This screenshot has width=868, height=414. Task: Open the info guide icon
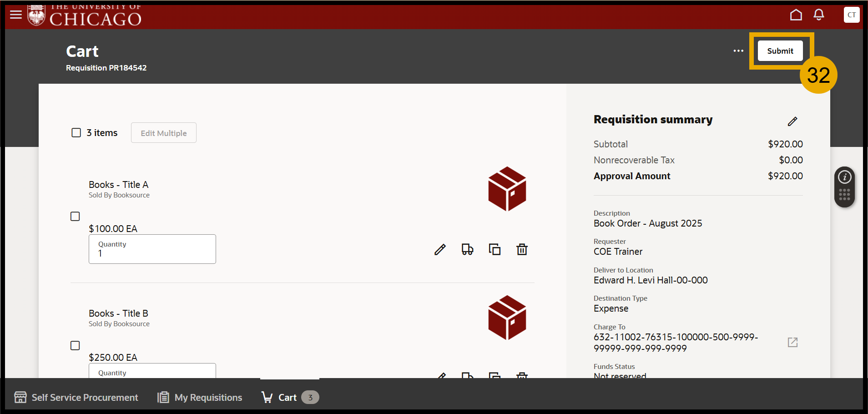[x=845, y=177]
